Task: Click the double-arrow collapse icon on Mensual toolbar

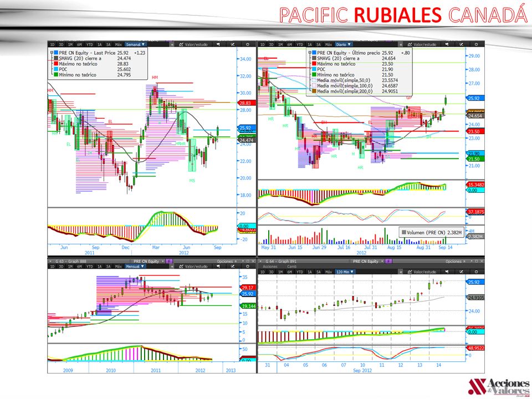Action: 172,267
